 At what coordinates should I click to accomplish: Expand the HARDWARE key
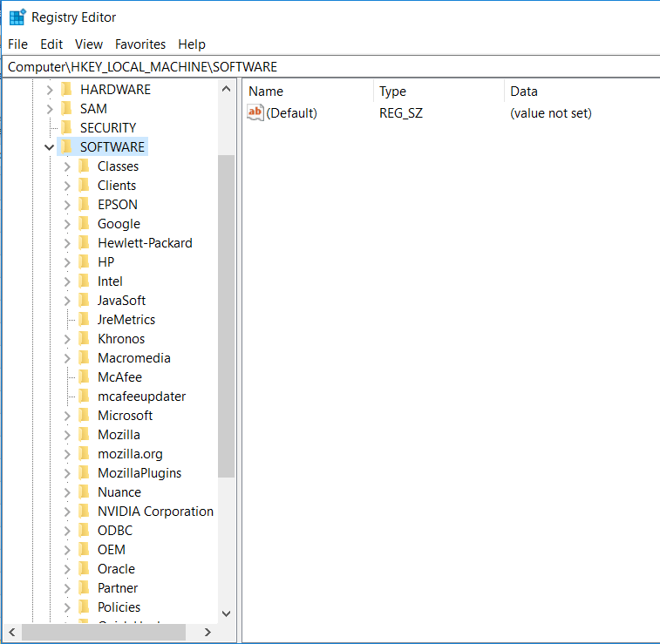(50, 90)
